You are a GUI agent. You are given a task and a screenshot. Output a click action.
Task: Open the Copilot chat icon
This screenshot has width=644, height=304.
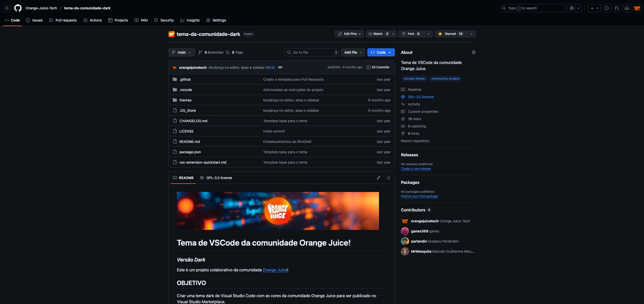point(571,8)
